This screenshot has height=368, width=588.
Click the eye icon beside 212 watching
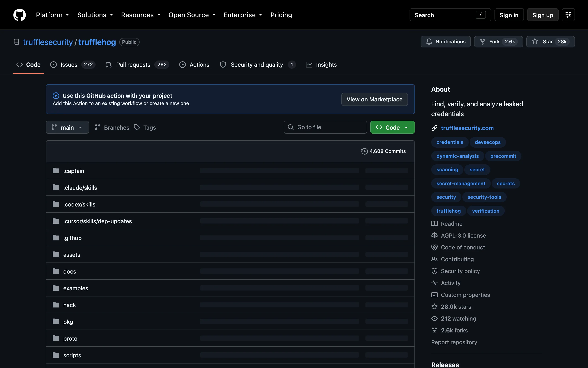(434, 319)
